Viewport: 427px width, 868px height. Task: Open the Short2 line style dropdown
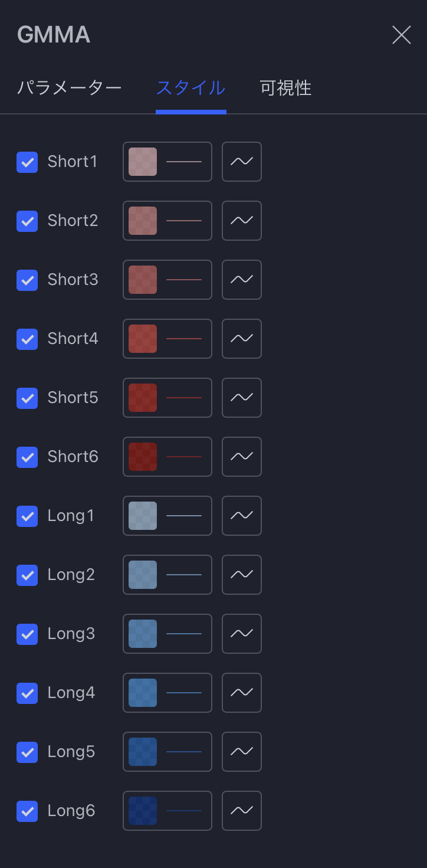(184, 221)
